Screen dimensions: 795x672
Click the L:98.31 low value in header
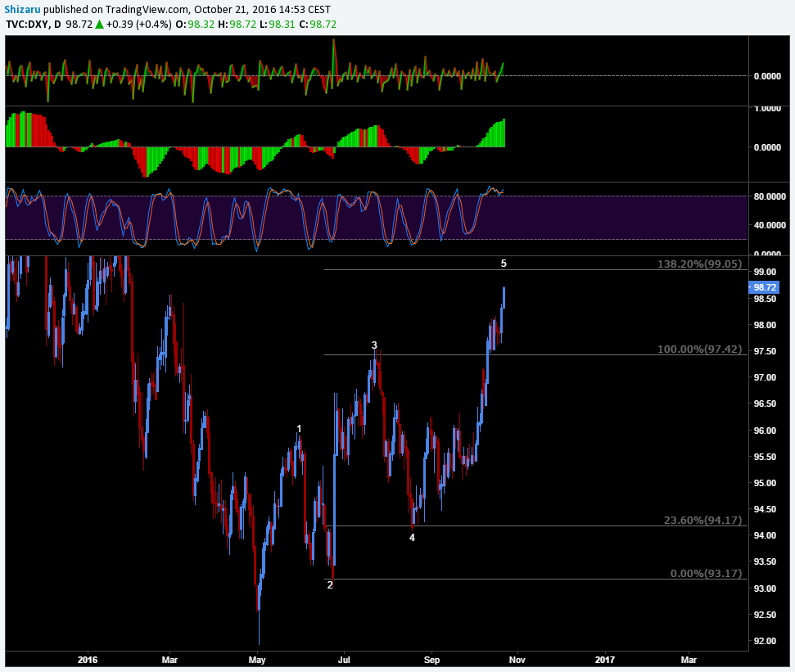277,25
